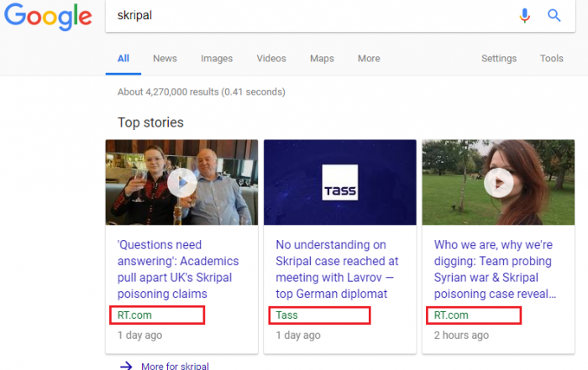Click the 'Top stories' heading
Screen dimensions: 588x370
[150, 122]
